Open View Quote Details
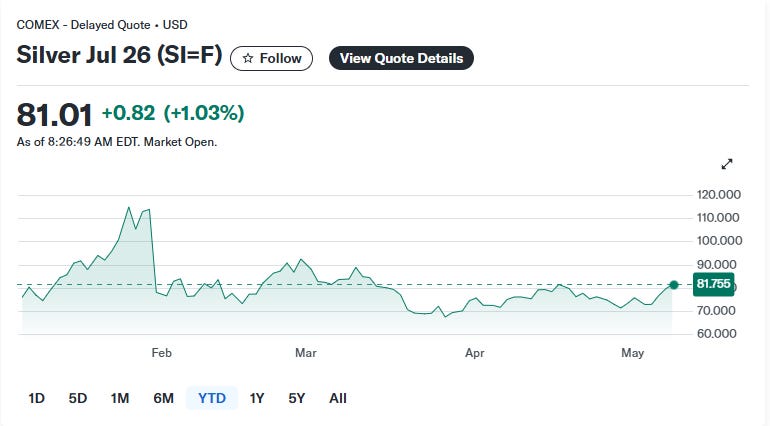770x426 pixels. (x=401, y=58)
